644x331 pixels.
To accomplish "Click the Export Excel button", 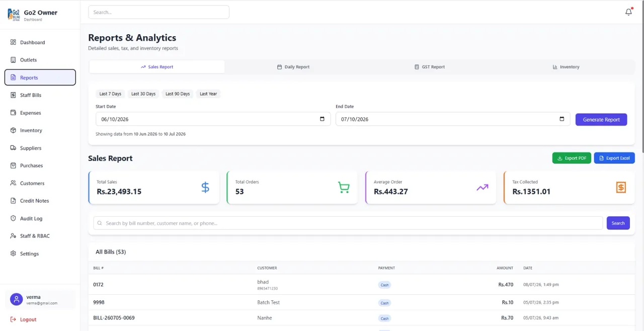I will (x=614, y=158).
